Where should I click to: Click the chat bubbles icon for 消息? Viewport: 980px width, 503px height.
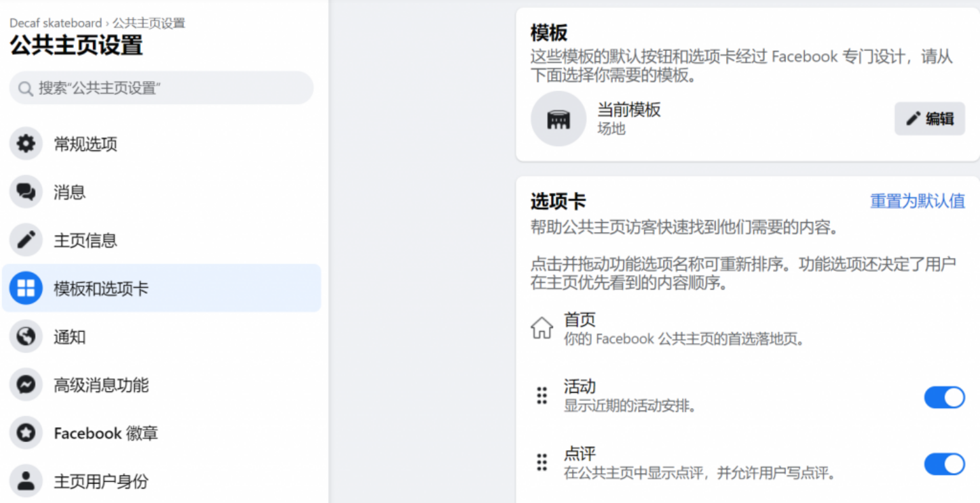[x=26, y=192]
